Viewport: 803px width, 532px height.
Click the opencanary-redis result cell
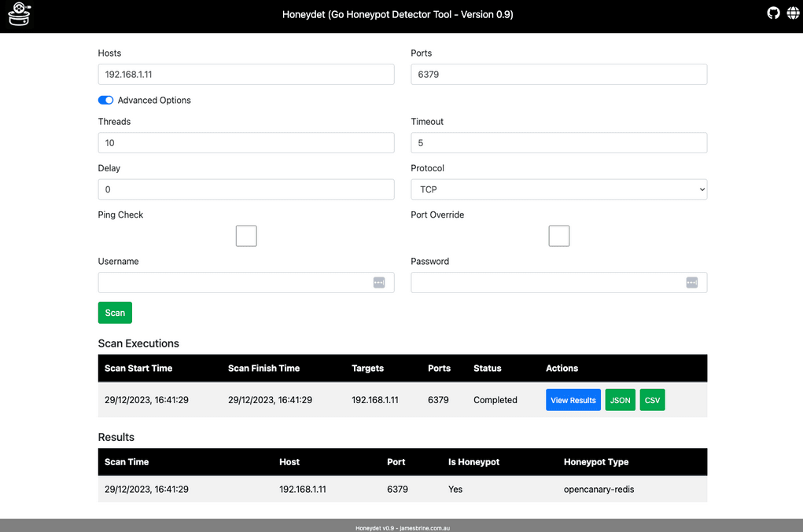tap(599, 490)
